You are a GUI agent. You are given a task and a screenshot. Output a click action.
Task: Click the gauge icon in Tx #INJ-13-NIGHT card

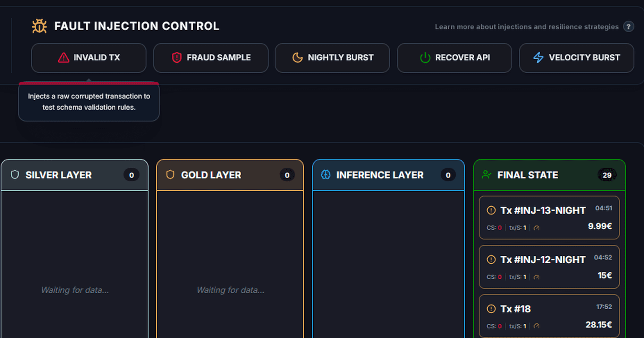(x=536, y=228)
